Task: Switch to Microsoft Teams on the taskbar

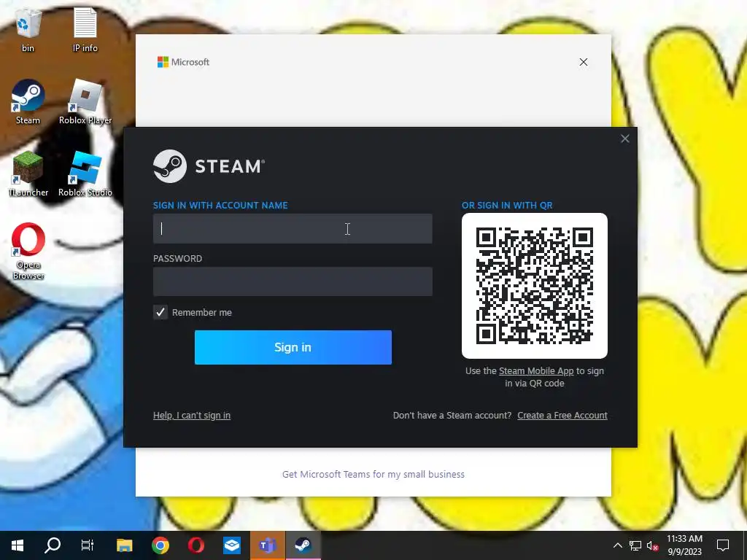Action: pos(268,545)
